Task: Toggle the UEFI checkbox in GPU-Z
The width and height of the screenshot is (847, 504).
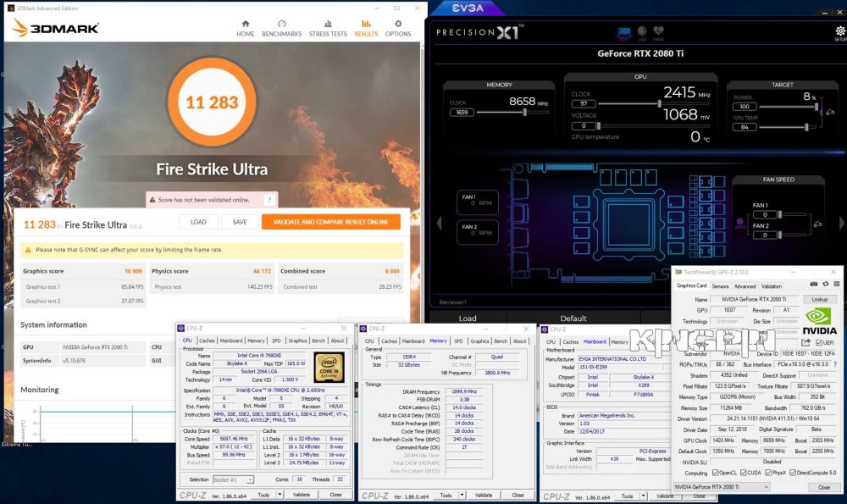Action: (x=819, y=342)
